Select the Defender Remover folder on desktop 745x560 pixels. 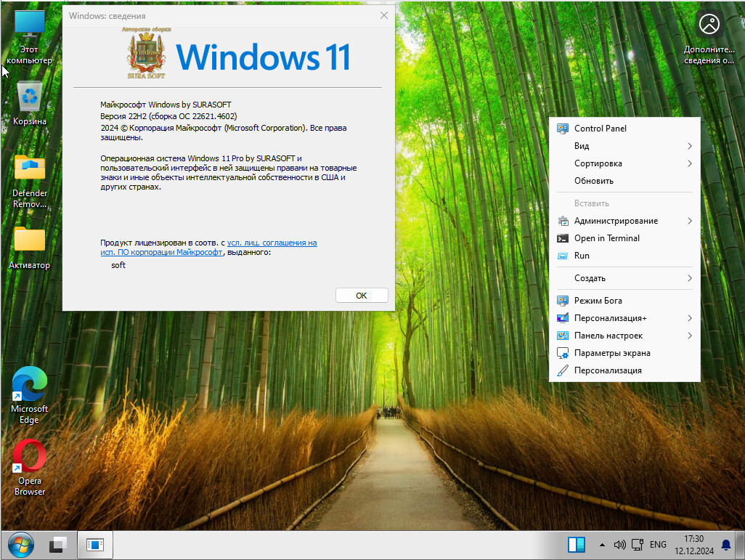30,181
